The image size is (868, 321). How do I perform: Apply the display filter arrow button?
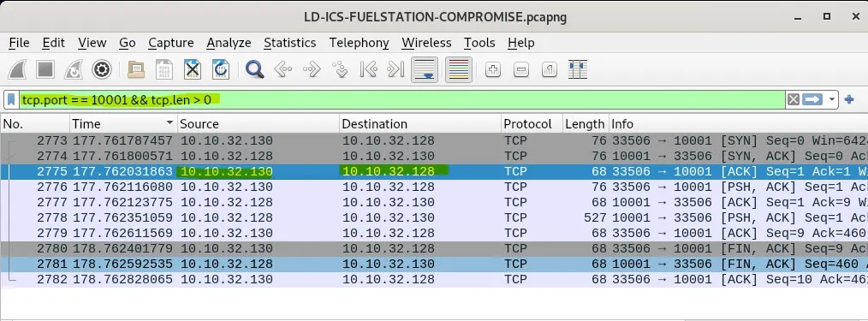812,99
